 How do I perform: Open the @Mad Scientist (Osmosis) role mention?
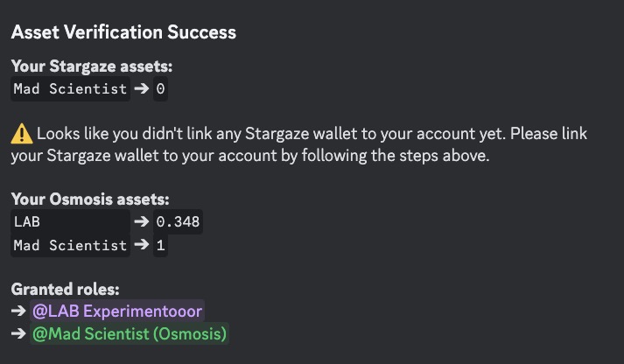[129, 334]
